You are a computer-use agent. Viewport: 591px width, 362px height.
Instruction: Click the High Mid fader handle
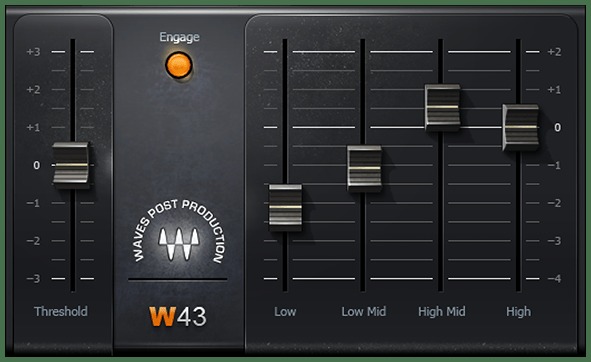click(442, 107)
